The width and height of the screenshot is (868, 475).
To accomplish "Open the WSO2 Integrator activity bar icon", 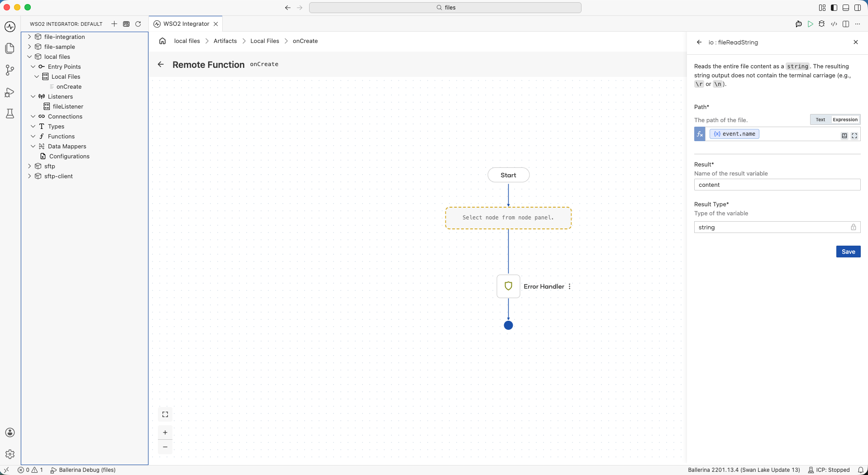I will click(x=10, y=27).
